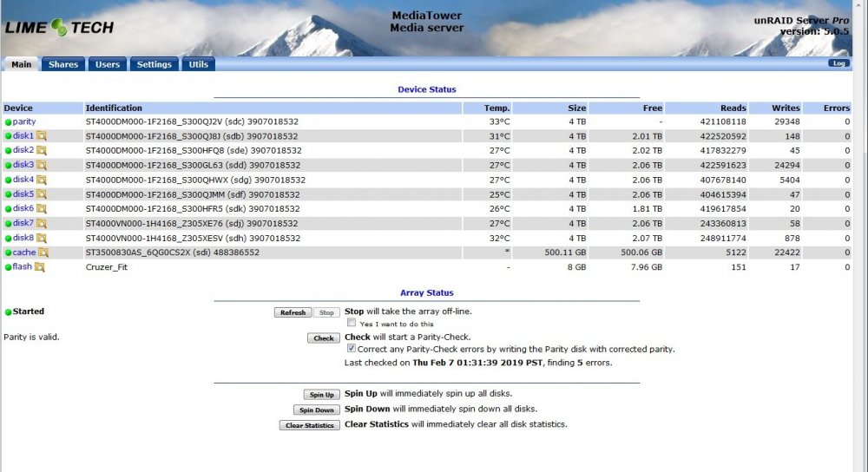Open browse icon for disk1
Screen dimensions: 868x472
tap(42, 136)
